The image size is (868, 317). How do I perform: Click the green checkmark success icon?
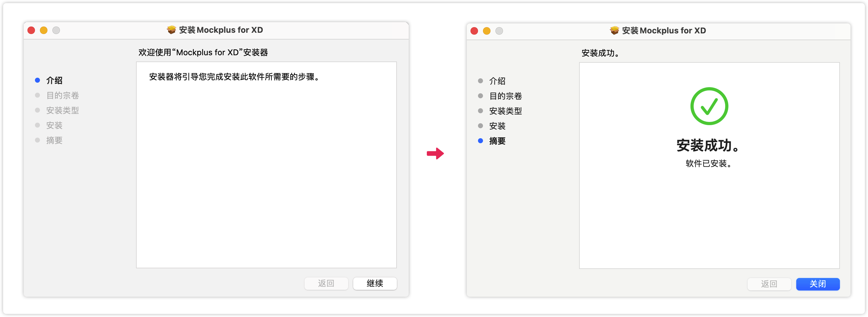click(709, 106)
